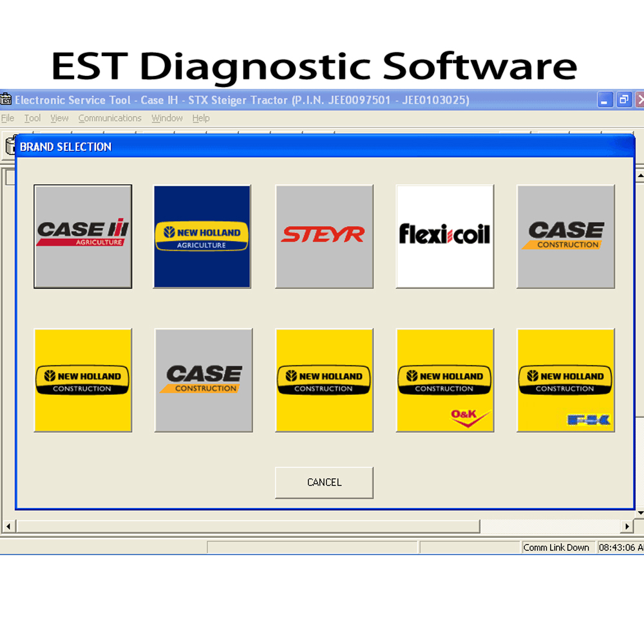The image size is (644, 644).
Task: Select the Flexi-coil brand logo
Action: coord(444,236)
